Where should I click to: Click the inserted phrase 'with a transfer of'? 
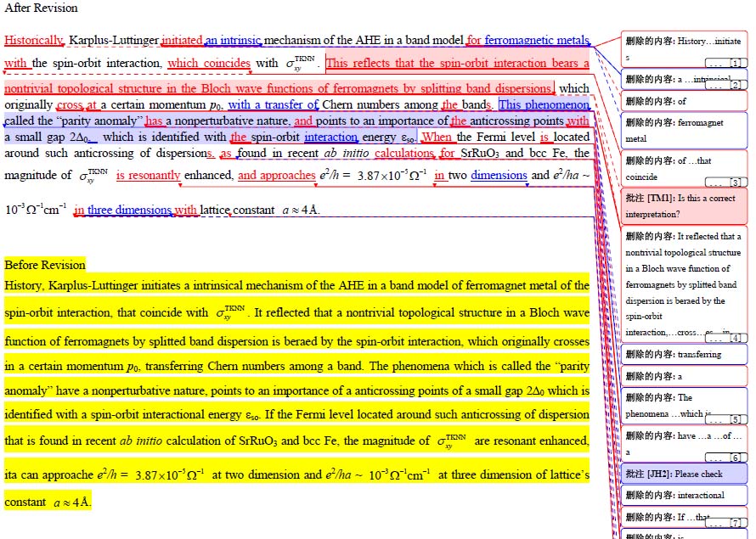tap(273, 104)
